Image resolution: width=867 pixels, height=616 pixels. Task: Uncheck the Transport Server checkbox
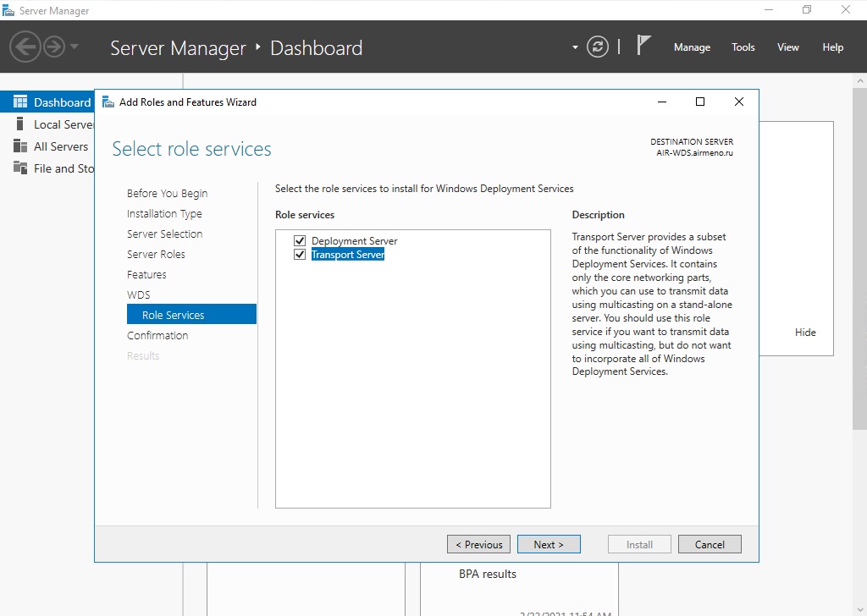click(300, 255)
